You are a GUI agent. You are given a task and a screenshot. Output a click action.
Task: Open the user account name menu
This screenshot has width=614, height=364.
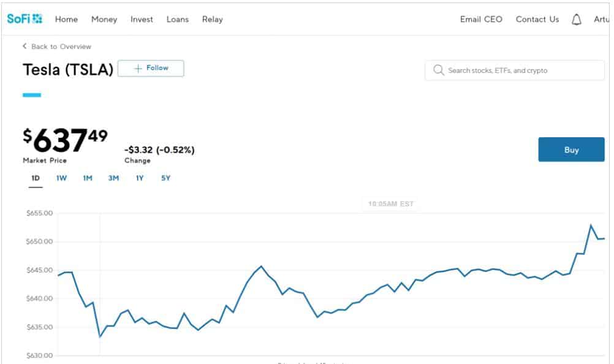click(602, 19)
